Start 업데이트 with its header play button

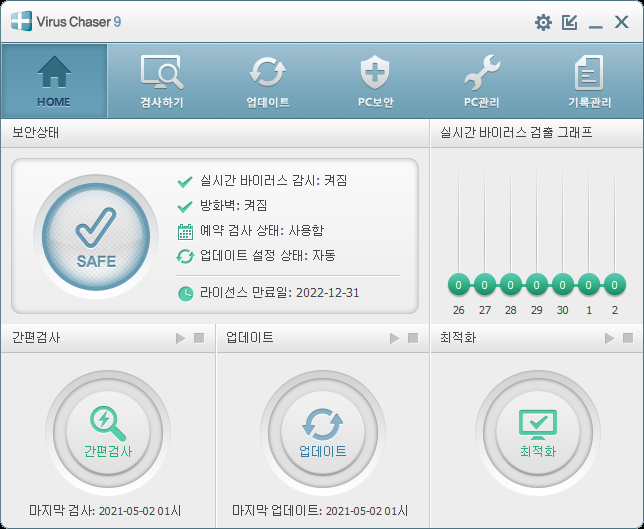click(x=394, y=338)
